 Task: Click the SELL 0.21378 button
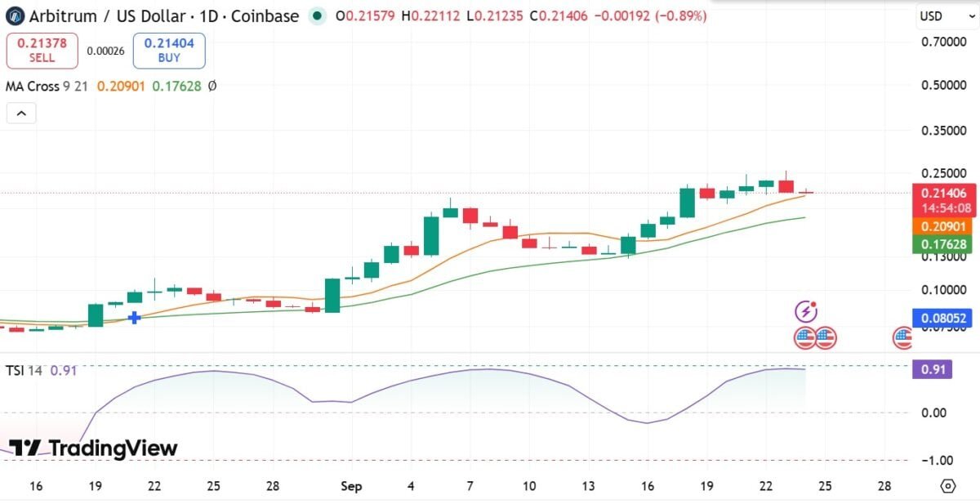tap(42, 51)
